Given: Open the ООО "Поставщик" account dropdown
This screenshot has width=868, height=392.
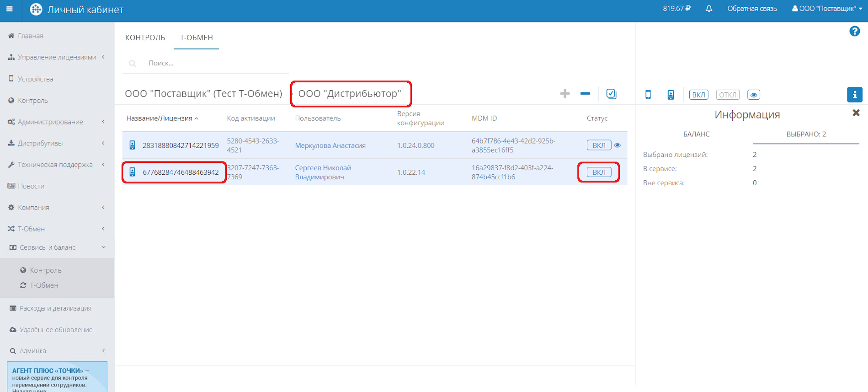Looking at the screenshot, I should tap(827, 9).
